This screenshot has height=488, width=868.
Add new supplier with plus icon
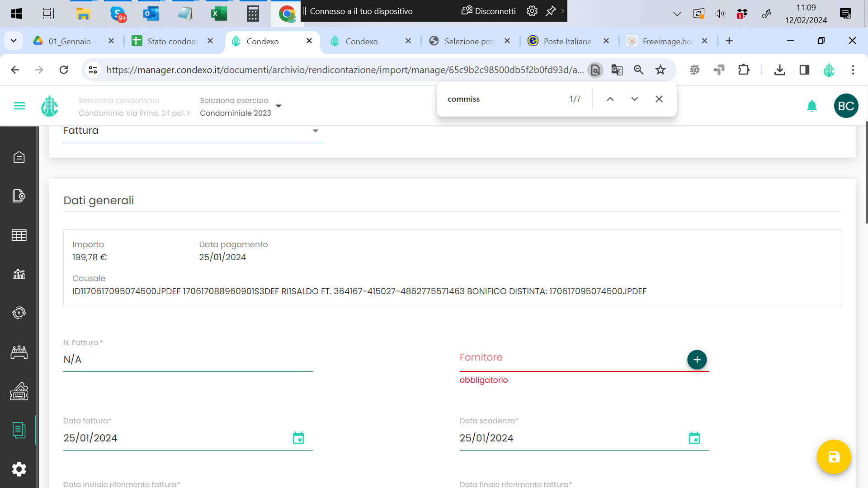pyautogui.click(x=697, y=360)
